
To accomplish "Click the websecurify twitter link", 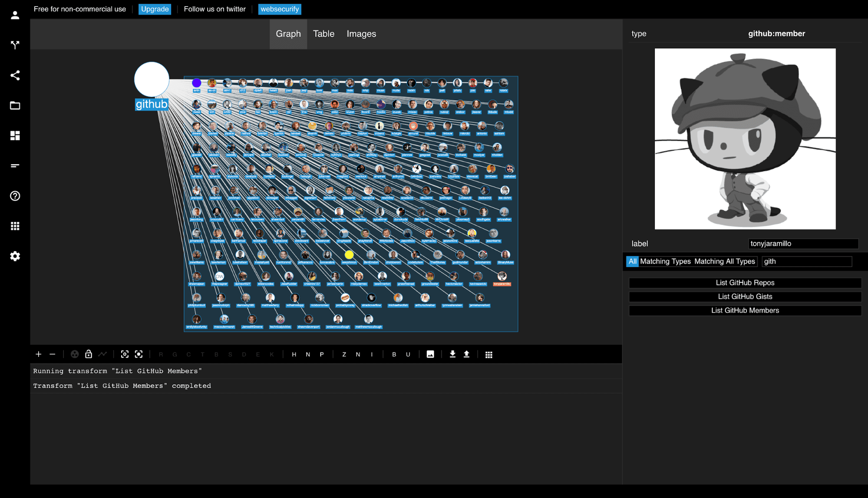I will click(x=280, y=9).
